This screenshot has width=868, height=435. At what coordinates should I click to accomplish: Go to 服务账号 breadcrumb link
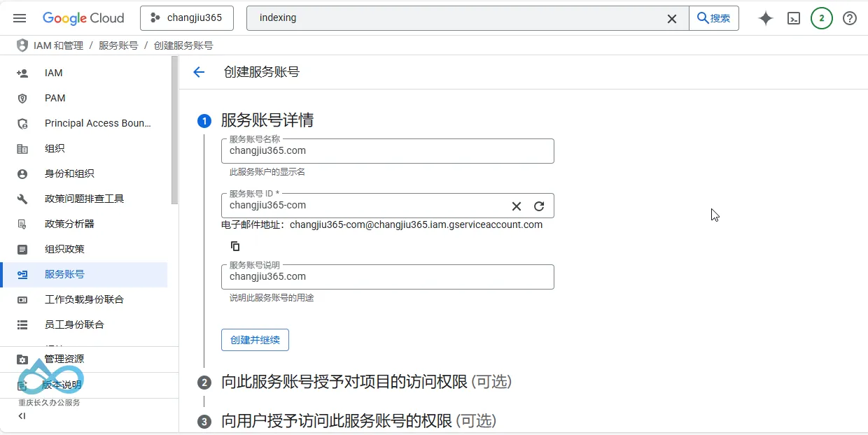pos(118,45)
